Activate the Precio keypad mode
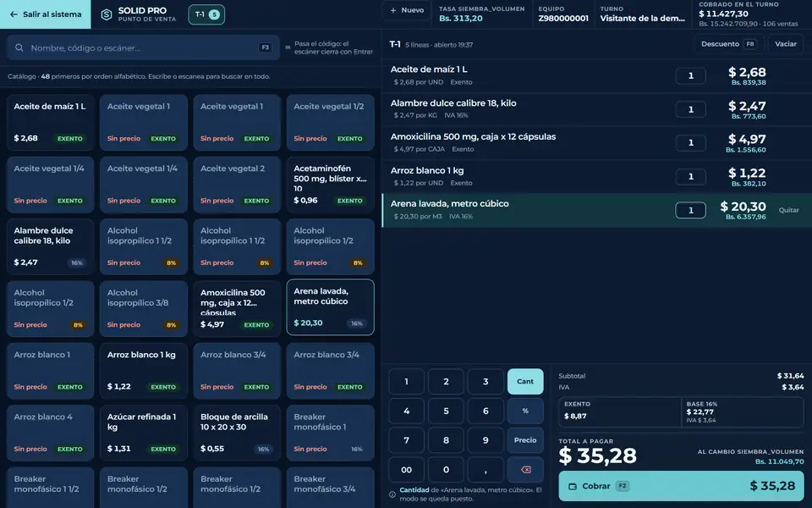The height and width of the screenshot is (508, 812). [x=525, y=440]
